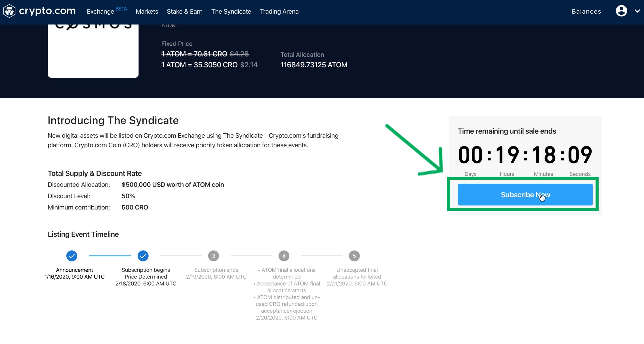Expand the account dropdown chevron
The height and width of the screenshot is (344, 644).
[637, 11]
